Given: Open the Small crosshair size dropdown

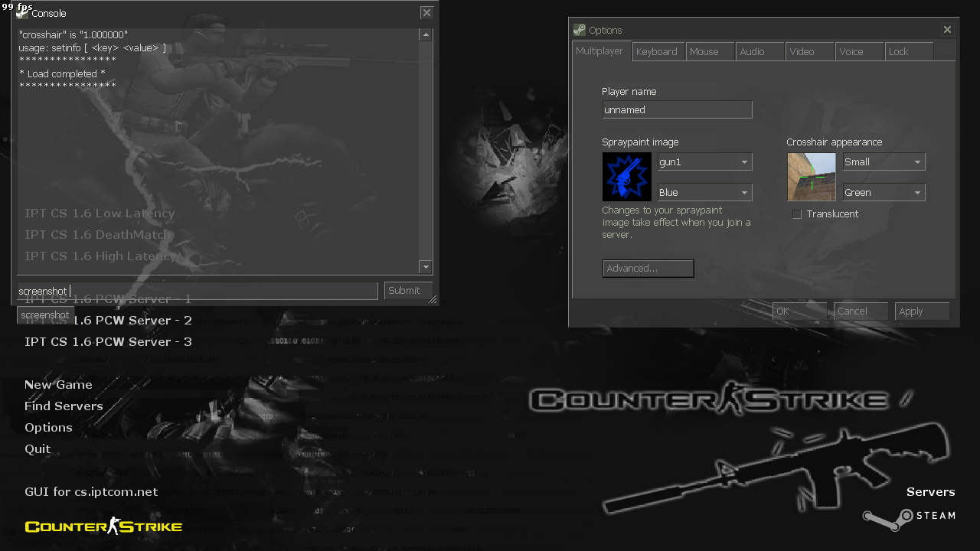Looking at the screenshot, I should pyautogui.click(x=884, y=161).
